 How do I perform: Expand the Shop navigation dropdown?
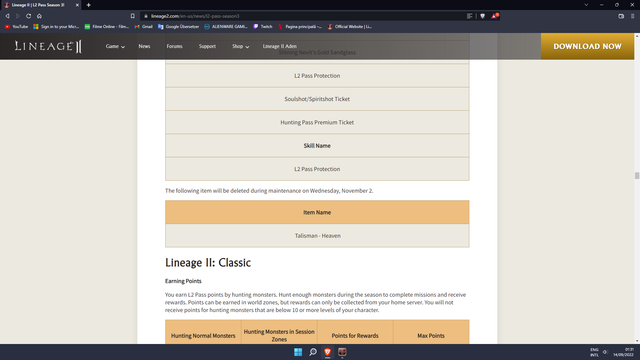click(x=240, y=46)
